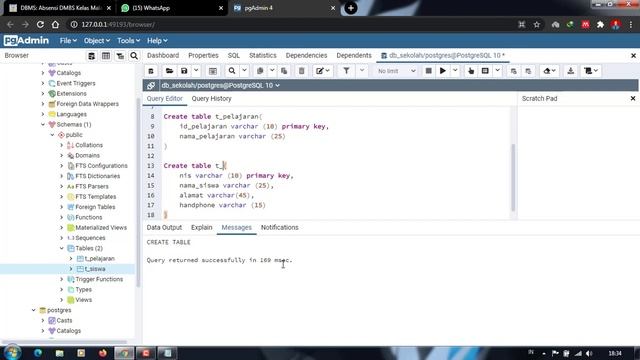Viewport: 640px width, 360px height.
Task: Switch to the Dependents tab
Action: (354, 56)
